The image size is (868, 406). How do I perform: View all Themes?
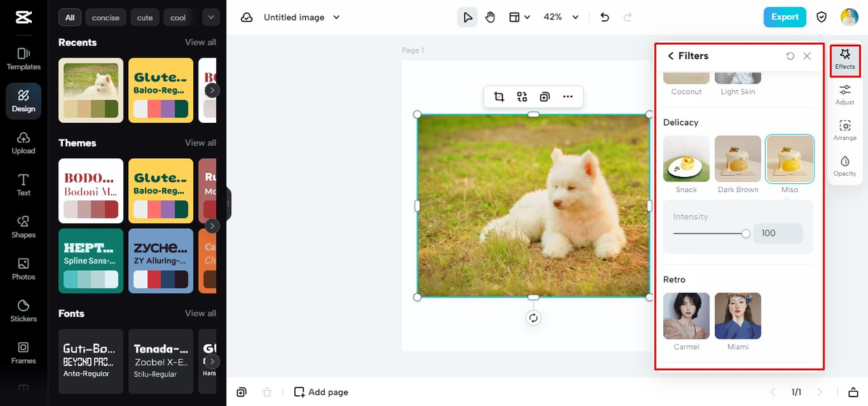click(x=201, y=143)
